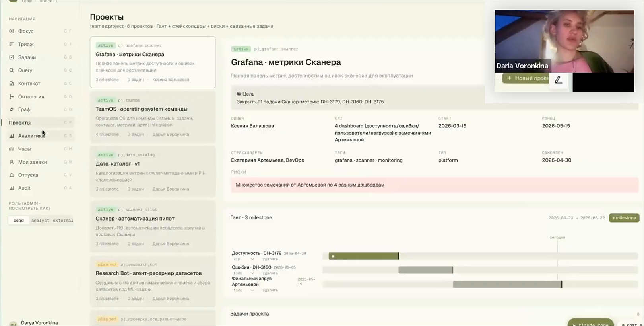Open Триаж in the navigation sidebar
Viewport: 644px width, 326px height.
(x=25, y=44)
